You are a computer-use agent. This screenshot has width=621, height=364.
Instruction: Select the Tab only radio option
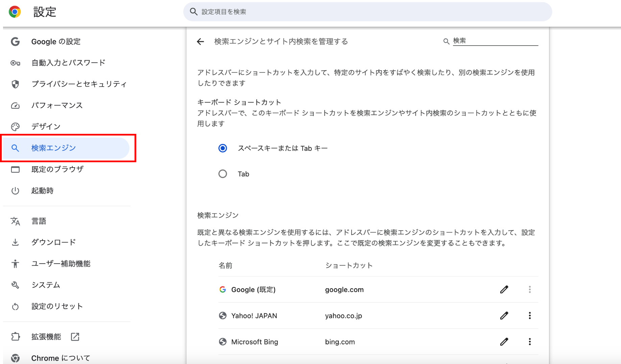(223, 174)
